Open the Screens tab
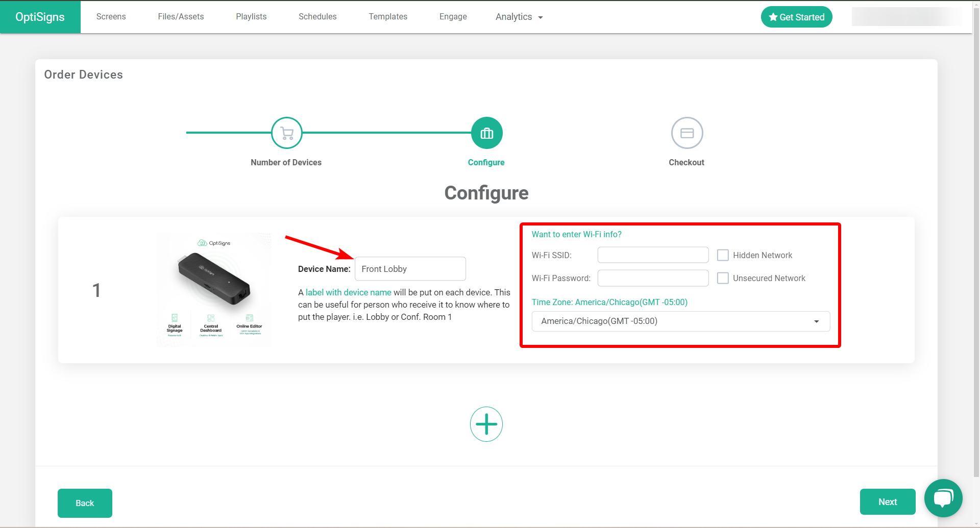This screenshot has height=528, width=980. tap(111, 17)
